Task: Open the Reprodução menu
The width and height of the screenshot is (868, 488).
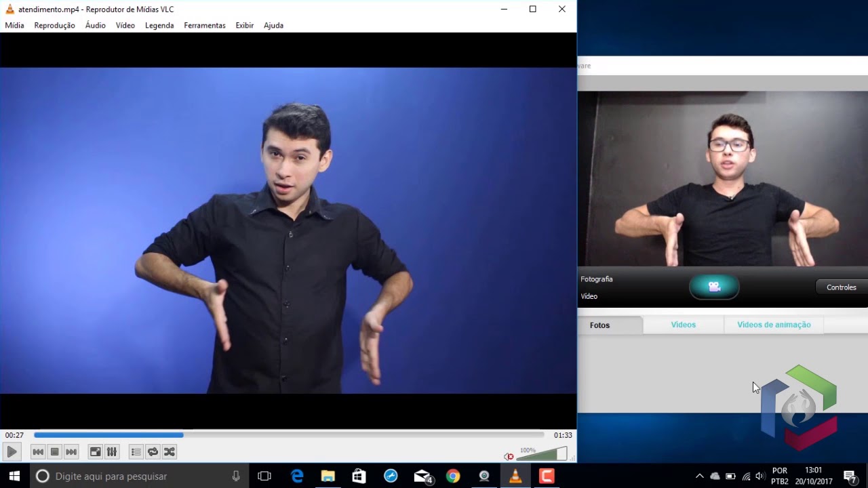Action: 54,25
